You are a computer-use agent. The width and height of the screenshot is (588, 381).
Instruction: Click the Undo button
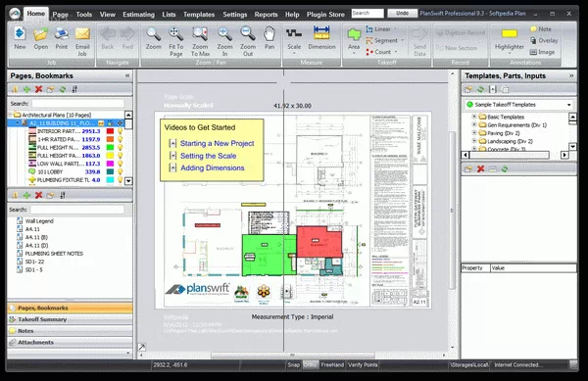click(403, 13)
